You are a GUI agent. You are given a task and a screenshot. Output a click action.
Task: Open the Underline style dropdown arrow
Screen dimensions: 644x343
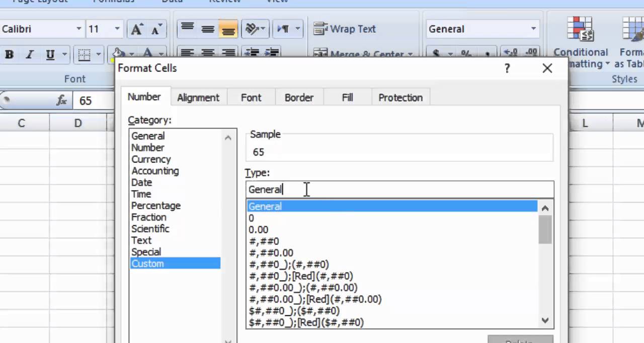click(64, 55)
